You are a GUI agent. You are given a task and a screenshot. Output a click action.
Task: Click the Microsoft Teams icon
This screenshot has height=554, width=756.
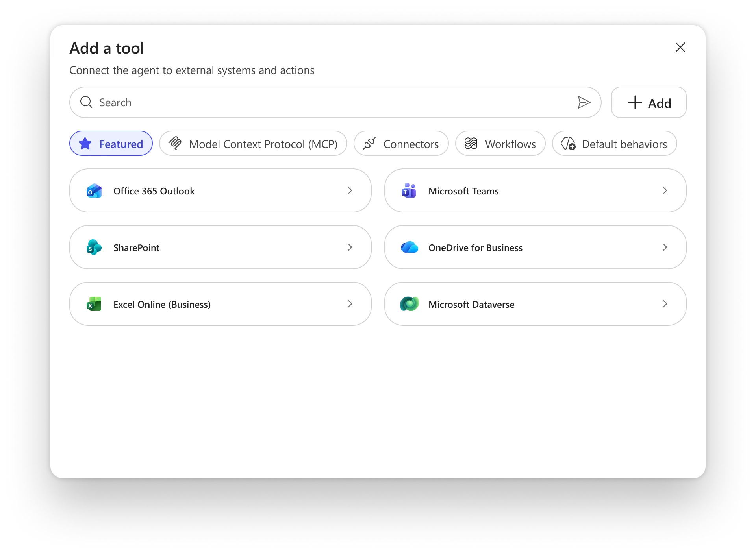[409, 191]
